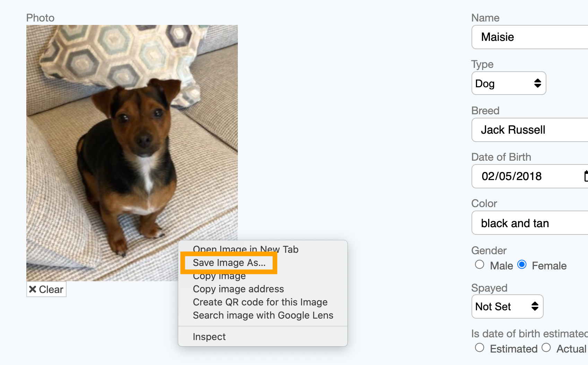Click the Type dropdown arrows icon
Viewport: 588px width, 365px height.
point(537,83)
